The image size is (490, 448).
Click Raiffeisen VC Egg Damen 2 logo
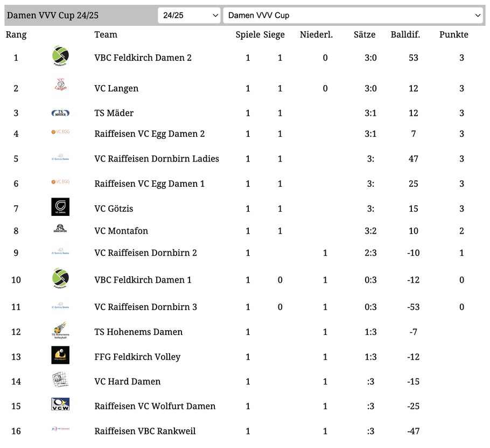click(60, 132)
